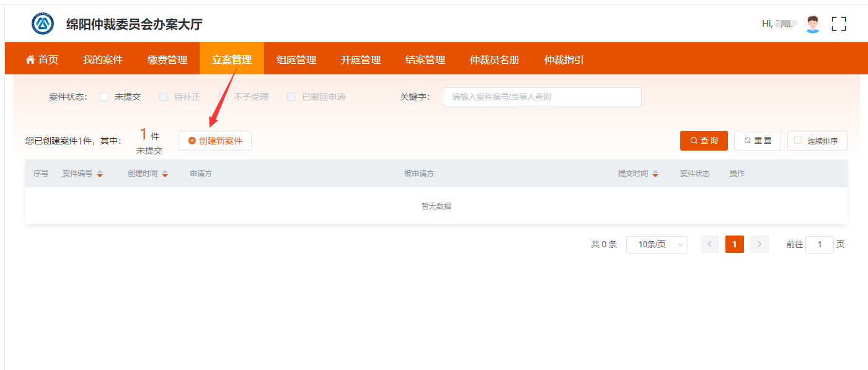868x370 pixels.
Task: Click the plus icon on 创建新案件
Action: [191, 140]
